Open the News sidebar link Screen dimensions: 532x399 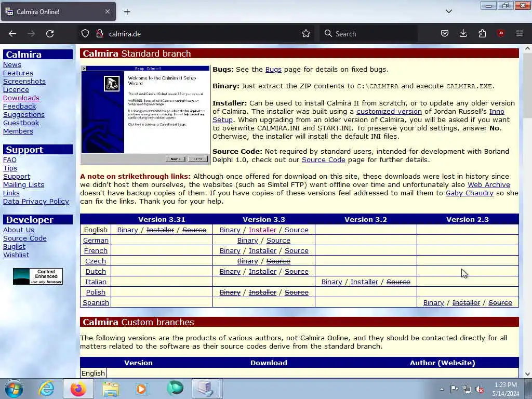point(12,65)
